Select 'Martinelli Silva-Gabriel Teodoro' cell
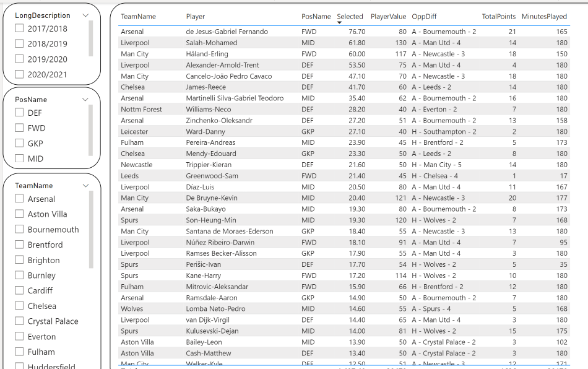The width and height of the screenshot is (588, 369). pos(235,98)
